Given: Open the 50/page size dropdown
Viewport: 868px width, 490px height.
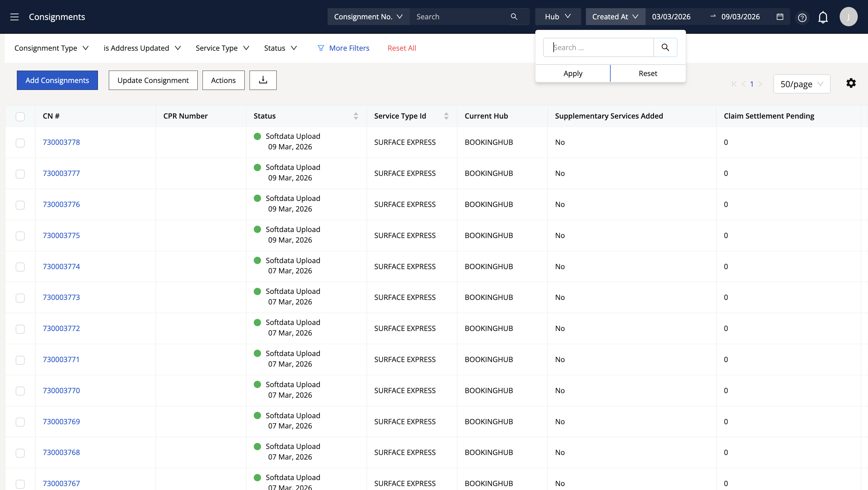Looking at the screenshot, I should click(801, 84).
